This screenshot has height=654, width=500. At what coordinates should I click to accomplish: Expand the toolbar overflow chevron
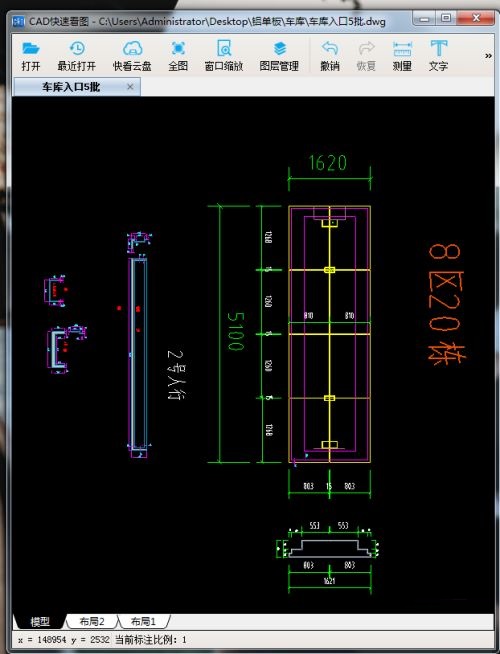tap(488, 55)
